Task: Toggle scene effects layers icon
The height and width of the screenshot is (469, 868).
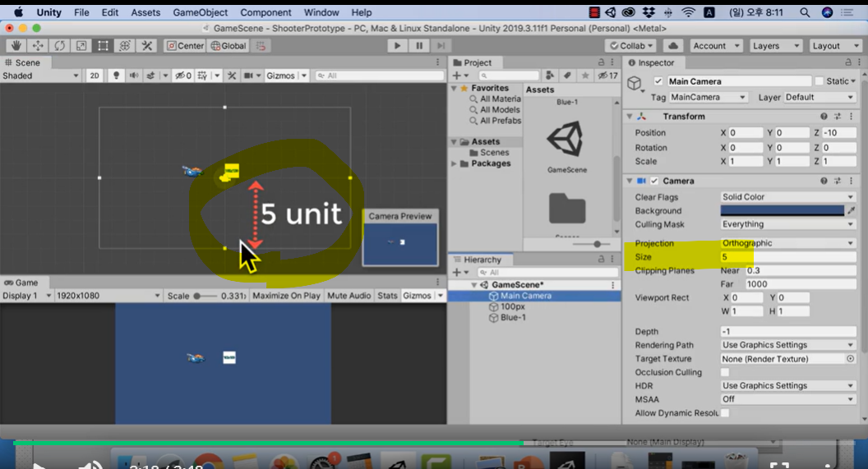Action: pyautogui.click(x=150, y=76)
